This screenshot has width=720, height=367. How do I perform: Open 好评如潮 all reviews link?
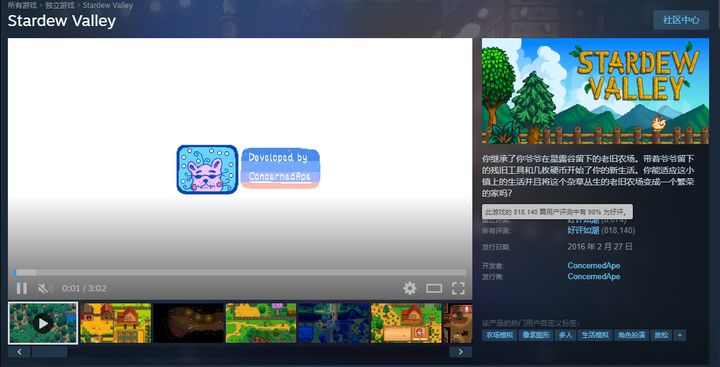[583, 231]
